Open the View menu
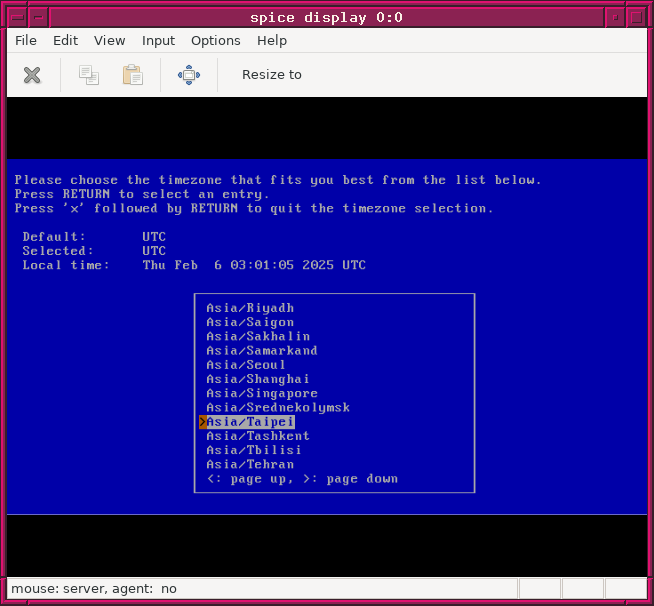654x606 pixels. pos(110,41)
